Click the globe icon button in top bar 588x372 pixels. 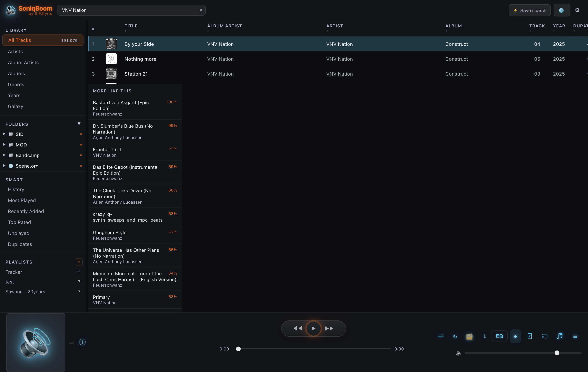(562, 10)
